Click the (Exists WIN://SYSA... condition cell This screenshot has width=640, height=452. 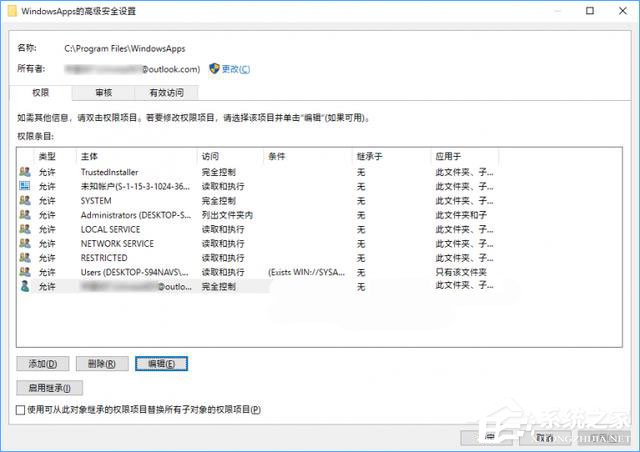click(x=307, y=272)
